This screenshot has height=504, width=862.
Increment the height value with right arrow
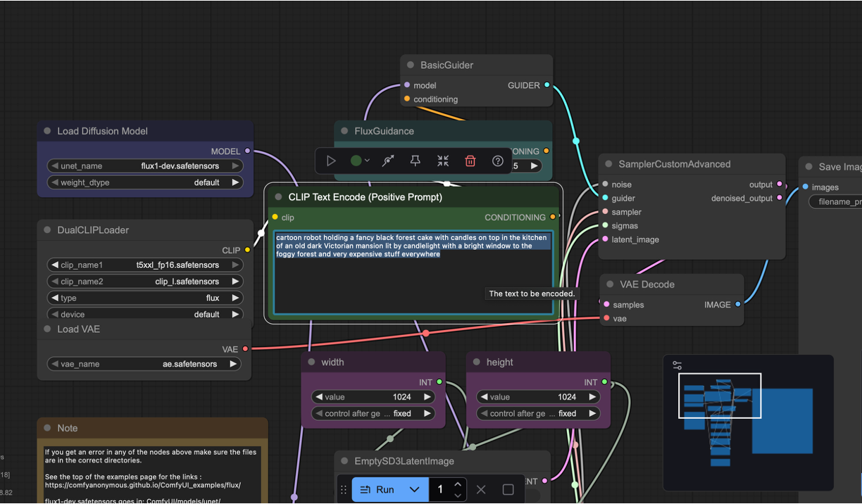click(592, 397)
